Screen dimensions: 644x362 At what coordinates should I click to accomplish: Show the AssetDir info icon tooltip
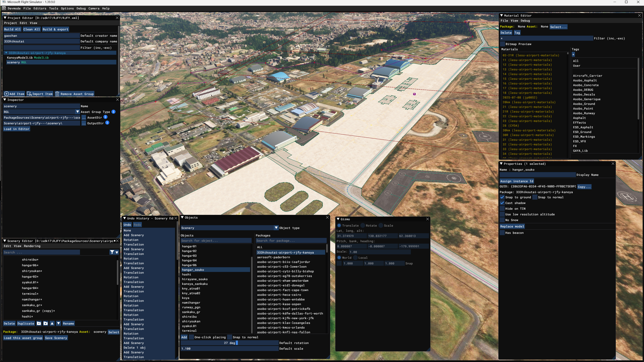pyautogui.click(x=105, y=117)
